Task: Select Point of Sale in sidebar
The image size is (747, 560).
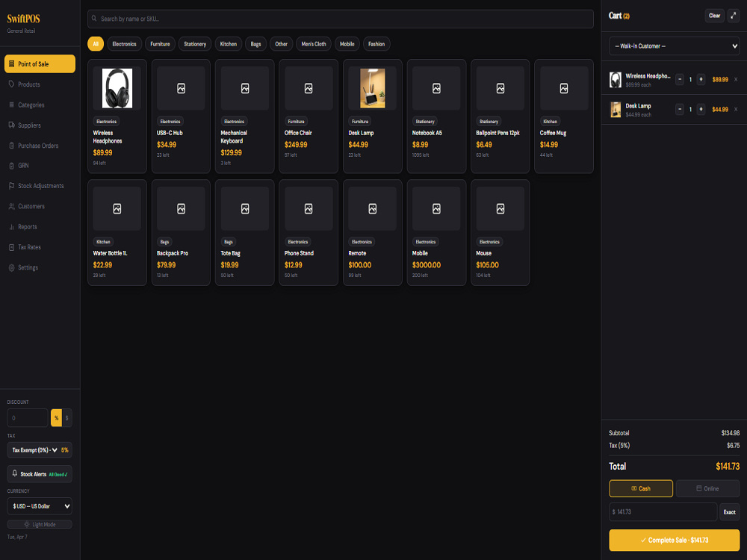Action: pos(40,63)
